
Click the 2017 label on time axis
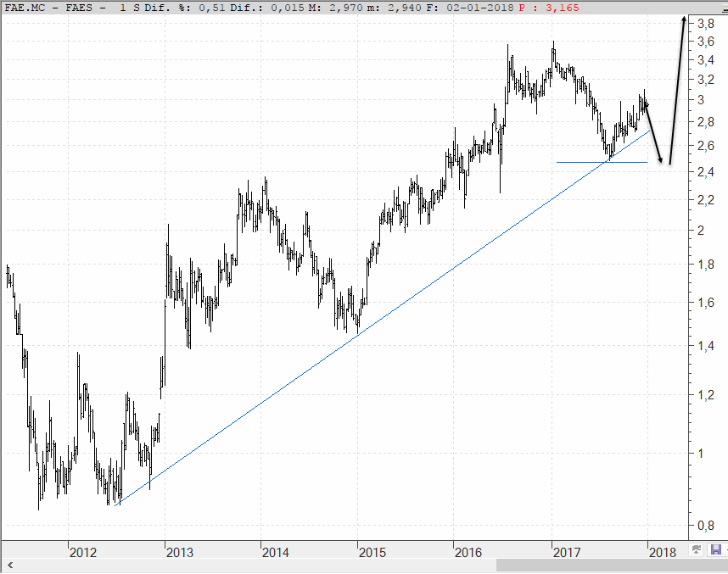[x=567, y=553]
